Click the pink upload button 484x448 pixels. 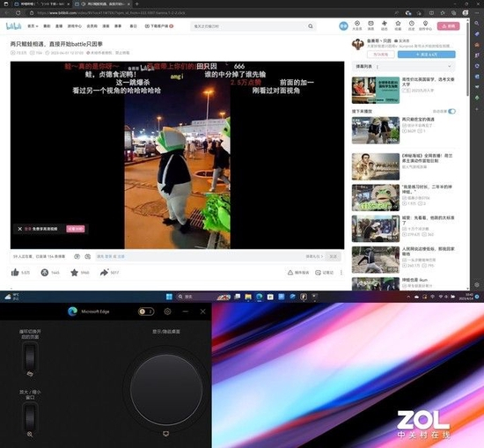coord(448,26)
